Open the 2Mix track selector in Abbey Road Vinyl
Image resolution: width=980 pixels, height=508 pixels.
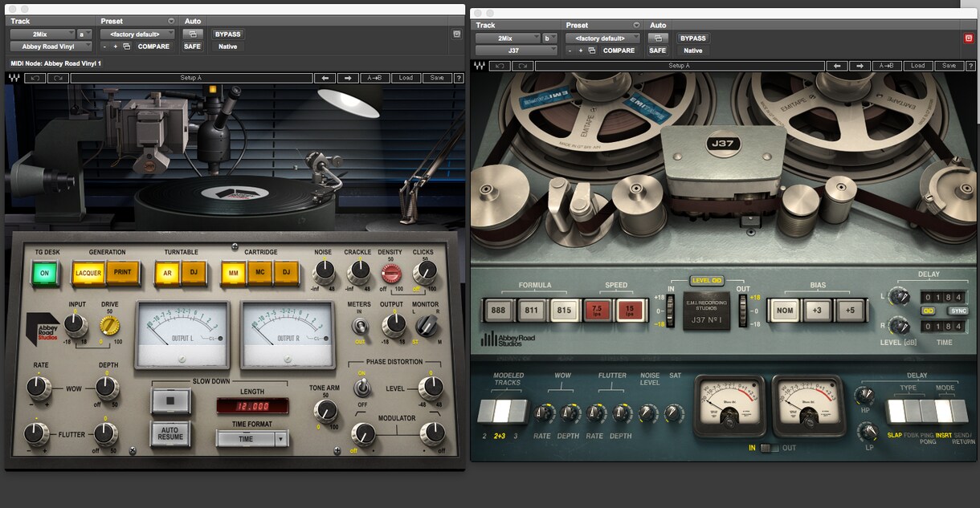point(43,35)
